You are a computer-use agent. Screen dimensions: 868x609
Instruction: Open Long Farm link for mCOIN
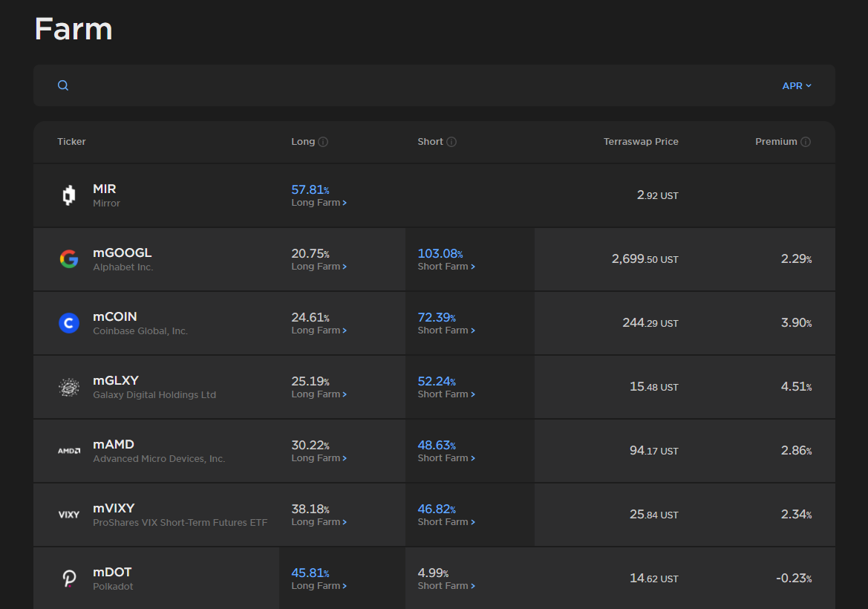click(x=319, y=330)
